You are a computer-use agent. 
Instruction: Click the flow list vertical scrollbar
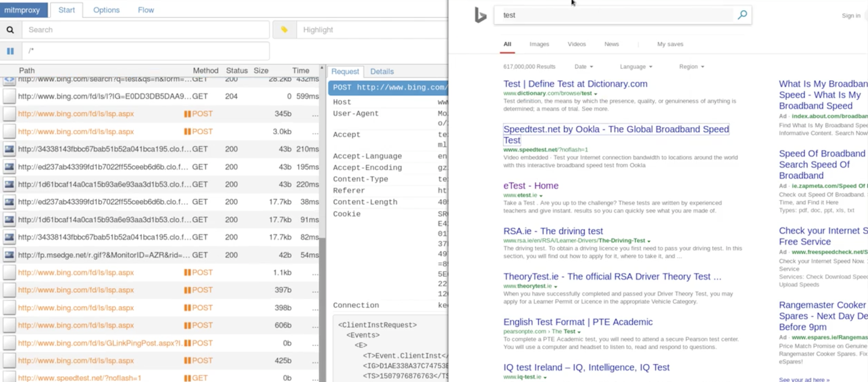(322, 309)
